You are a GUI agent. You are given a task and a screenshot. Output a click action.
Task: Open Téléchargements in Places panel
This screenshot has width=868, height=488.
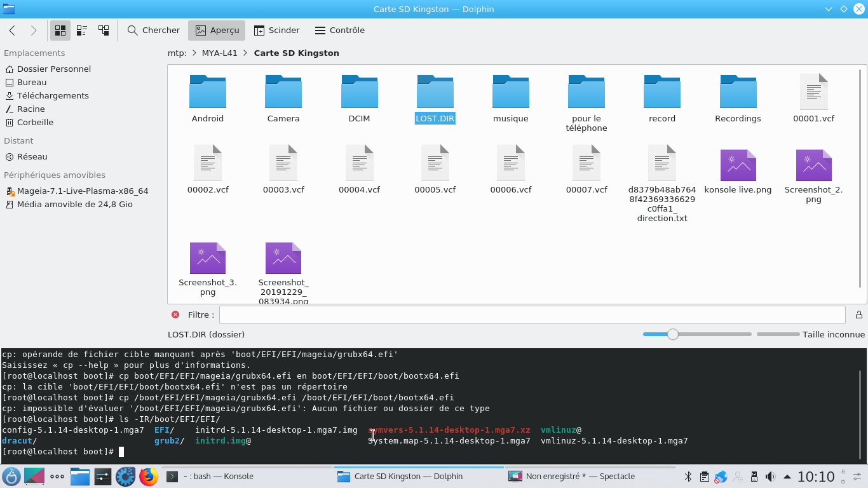pyautogui.click(x=46, y=95)
